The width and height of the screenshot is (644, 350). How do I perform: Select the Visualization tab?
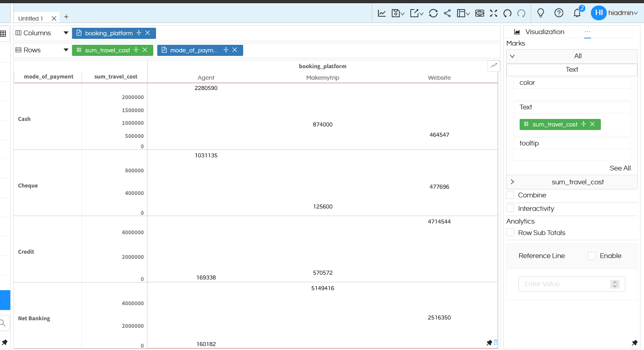[x=539, y=32]
